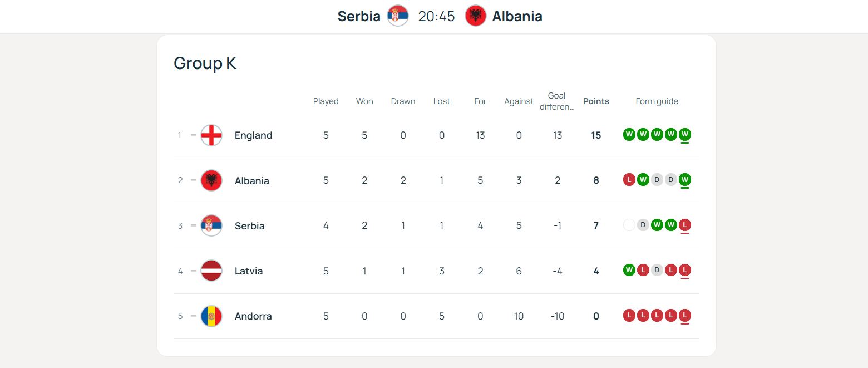The image size is (868, 368).
Task: Open the Latvia team link
Action: pos(249,271)
